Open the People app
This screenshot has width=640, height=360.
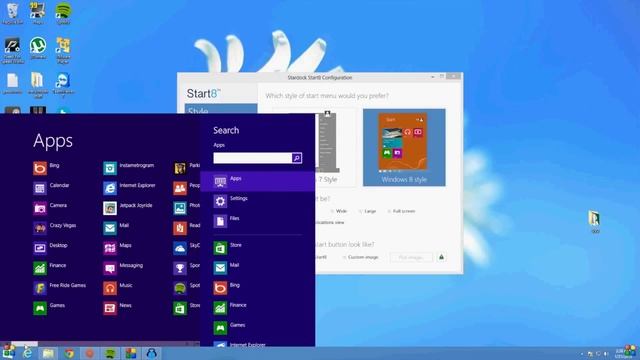point(187,188)
